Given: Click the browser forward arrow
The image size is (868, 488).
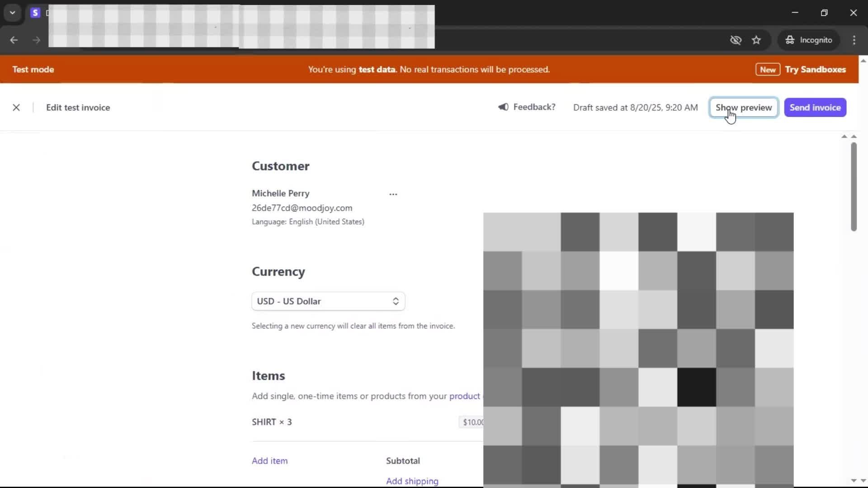Looking at the screenshot, I should (36, 40).
